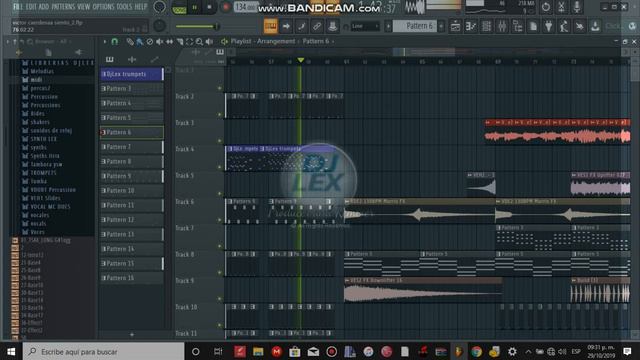Select DjLex trumpets in pattern picker
The height and width of the screenshot is (360, 640).
[131, 74]
